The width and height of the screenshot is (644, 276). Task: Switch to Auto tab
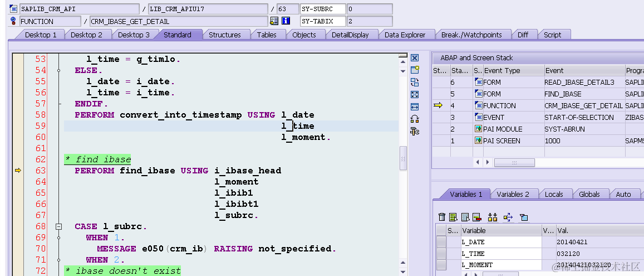click(x=623, y=194)
